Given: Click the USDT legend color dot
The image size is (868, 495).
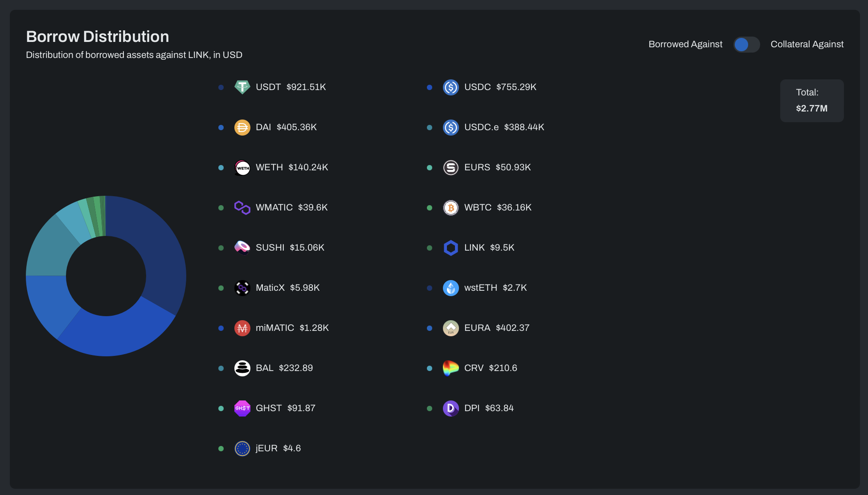Looking at the screenshot, I should [x=221, y=87].
